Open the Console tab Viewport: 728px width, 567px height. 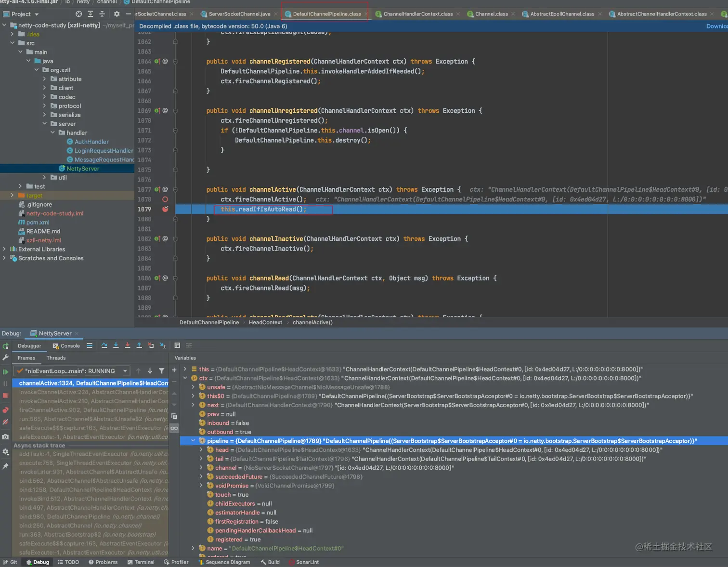click(66, 346)
